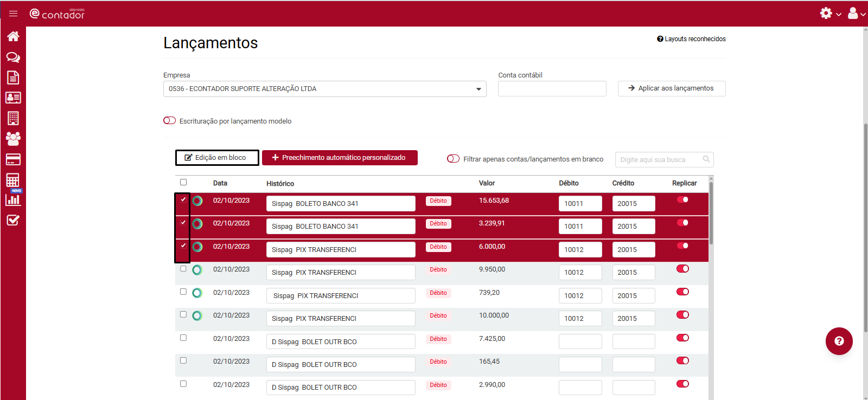Open the people group sidebar icon
This screenshot has width=868, height=400.
[x=13, y=139]
